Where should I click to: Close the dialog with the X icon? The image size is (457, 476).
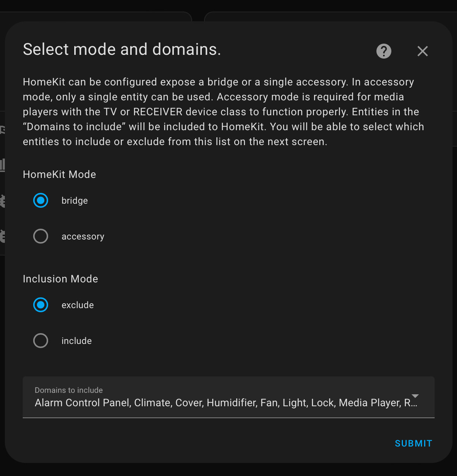coord(422,51)
